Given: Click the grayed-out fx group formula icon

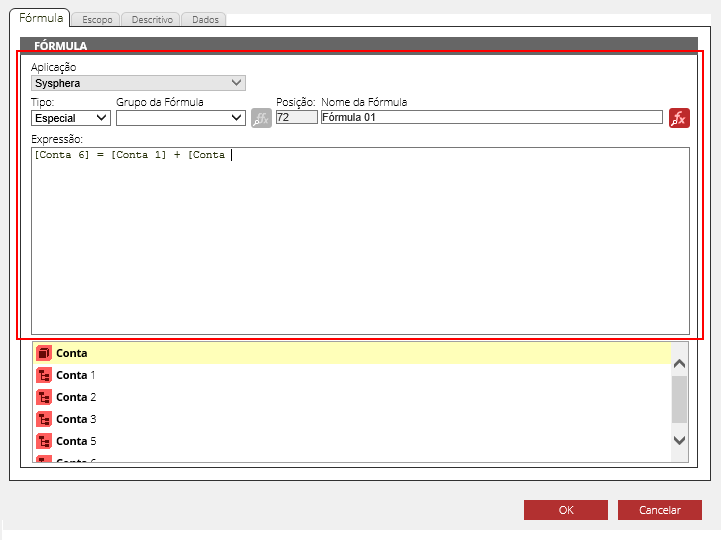Looking at the screenshot, I should tap(261, 118).
